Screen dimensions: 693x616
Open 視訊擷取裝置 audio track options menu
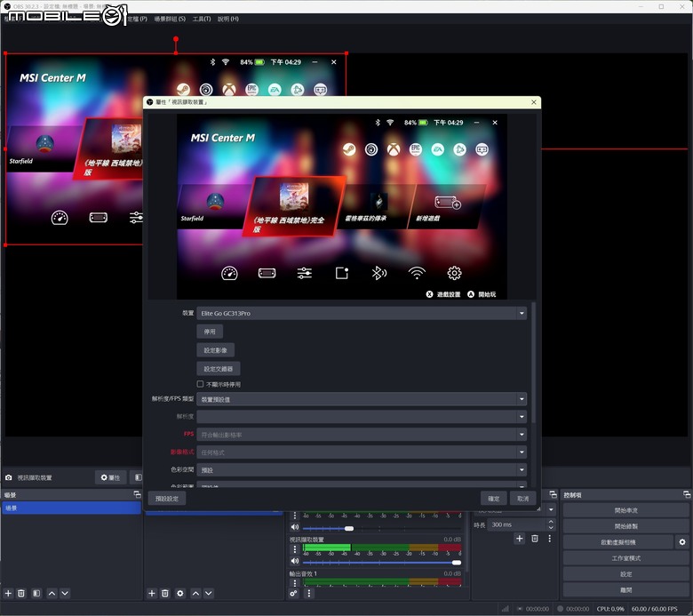[295, 549]
